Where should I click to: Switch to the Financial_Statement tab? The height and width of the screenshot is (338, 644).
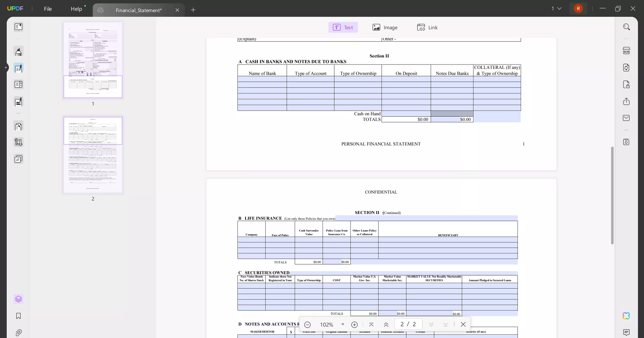click(139, 10)
